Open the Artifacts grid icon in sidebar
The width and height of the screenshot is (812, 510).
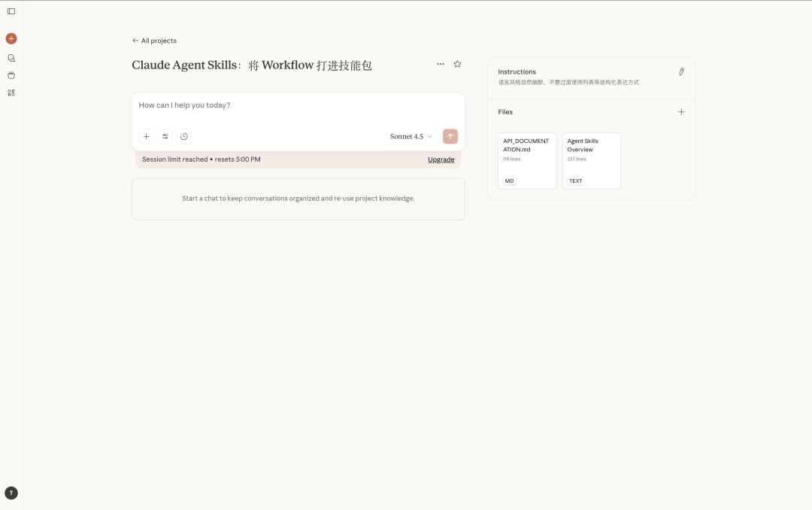tap(11, 93)
